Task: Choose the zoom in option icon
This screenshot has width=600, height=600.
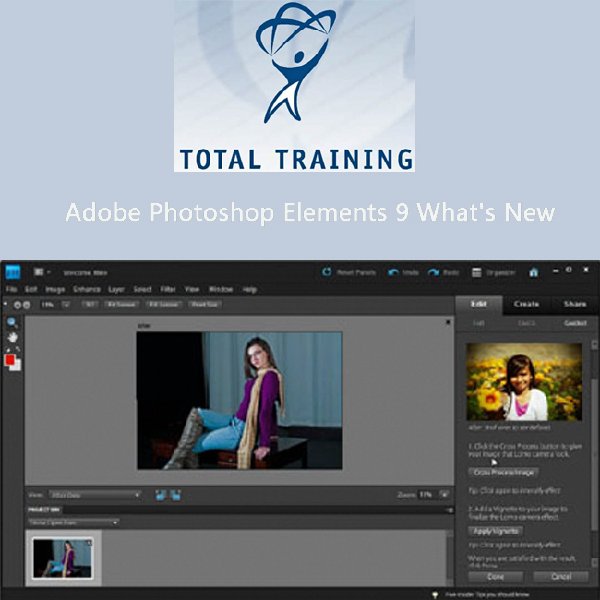Action: click(x=17, y=305)
